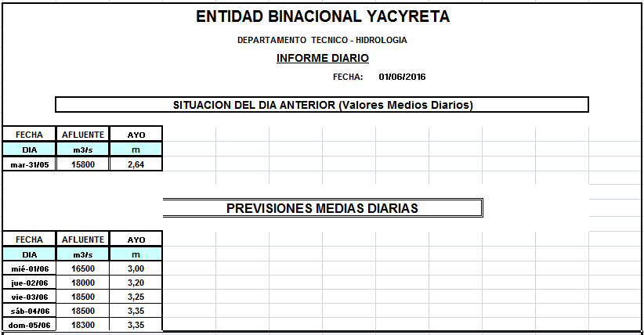This screenshot has width=644, height=335.
Task: Select the SITUACION DEL DIA ANTERIOR header box
Action: tap(322, 104)
